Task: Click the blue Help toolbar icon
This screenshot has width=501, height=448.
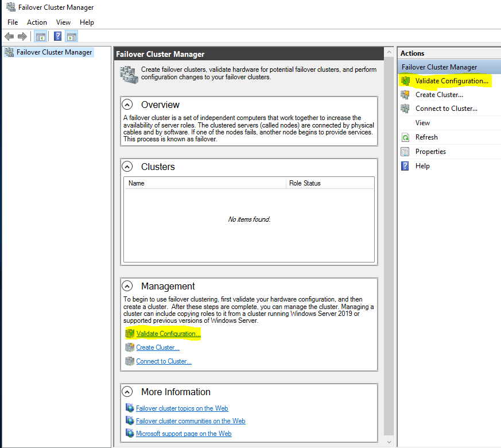Action: [57, 37]
